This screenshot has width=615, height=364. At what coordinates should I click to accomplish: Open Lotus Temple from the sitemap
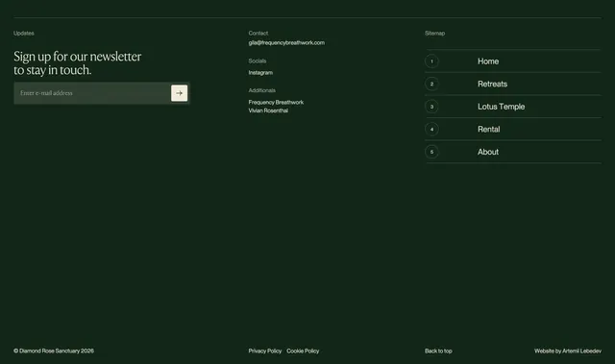(501, 107)
